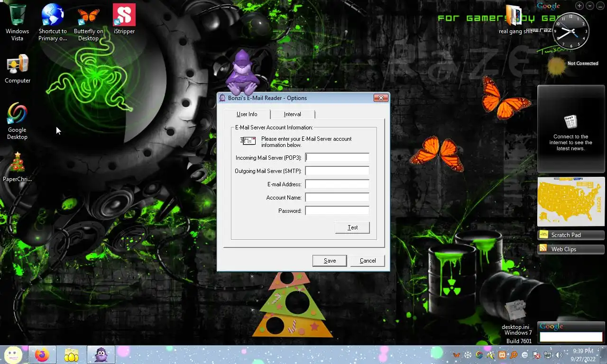Click the Account Name field
The height and width of the screenshot is (364, 607).
[337, 198]
